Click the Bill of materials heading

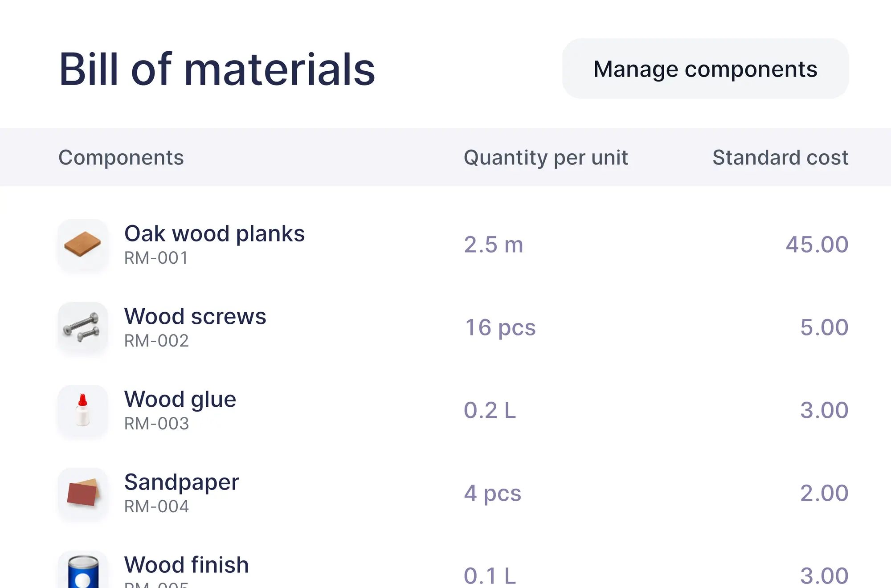pos(217,69)
